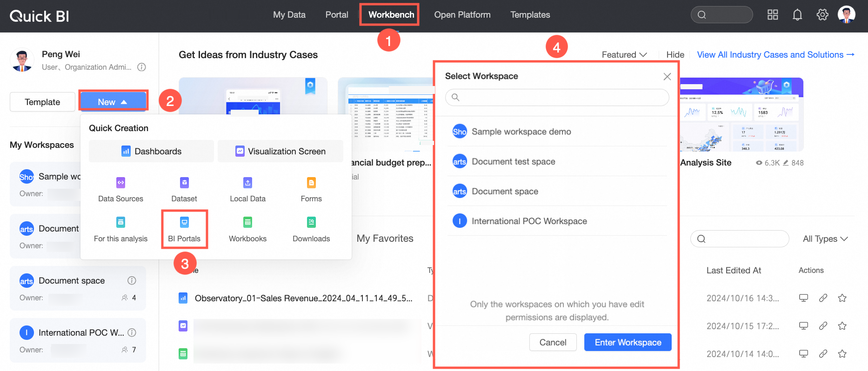The image size is (868, 371).
Task: Open preview icon for 2024/10/15 row
Action: (803, 326)
